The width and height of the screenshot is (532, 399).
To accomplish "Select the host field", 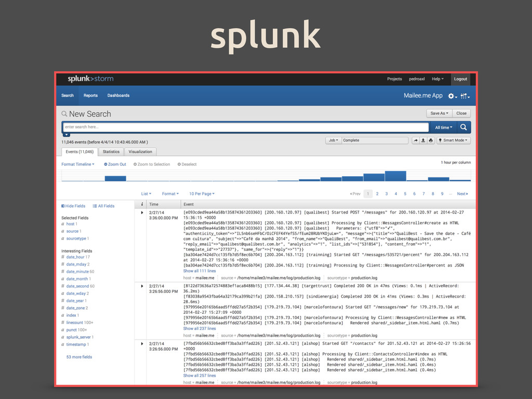I will pos(70,224).
